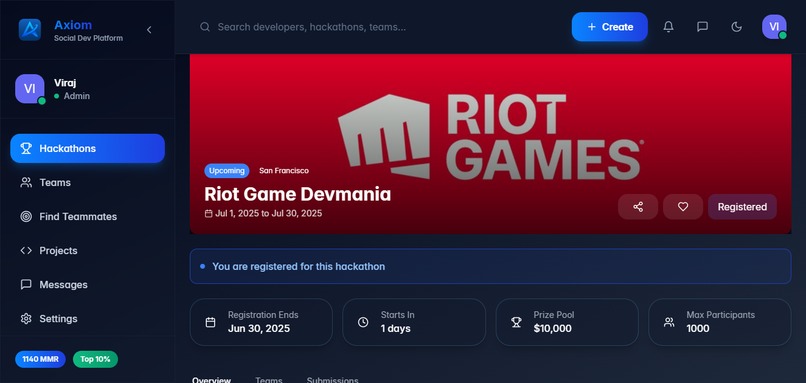This screenshot has height=383, width=806.
Task: Click the Jun 30, 2025 registration date
Action: [x=259, y=329]
